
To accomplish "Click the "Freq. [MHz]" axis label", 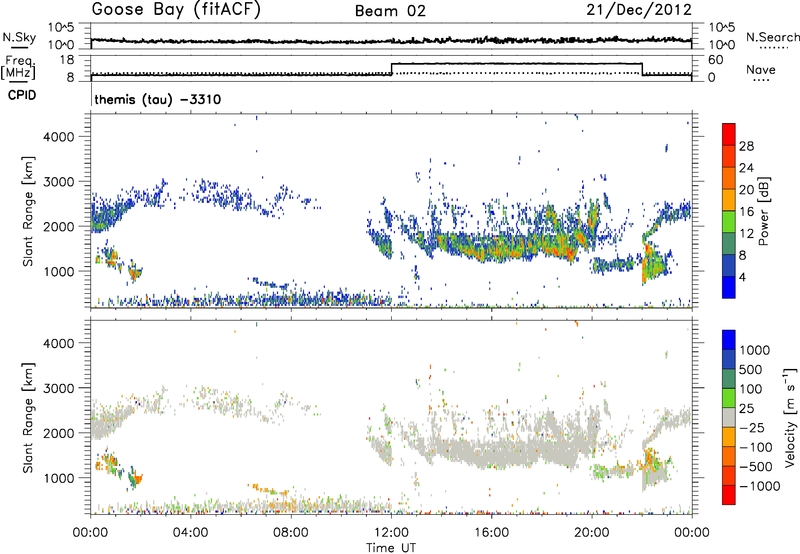I will click(19, 67).
